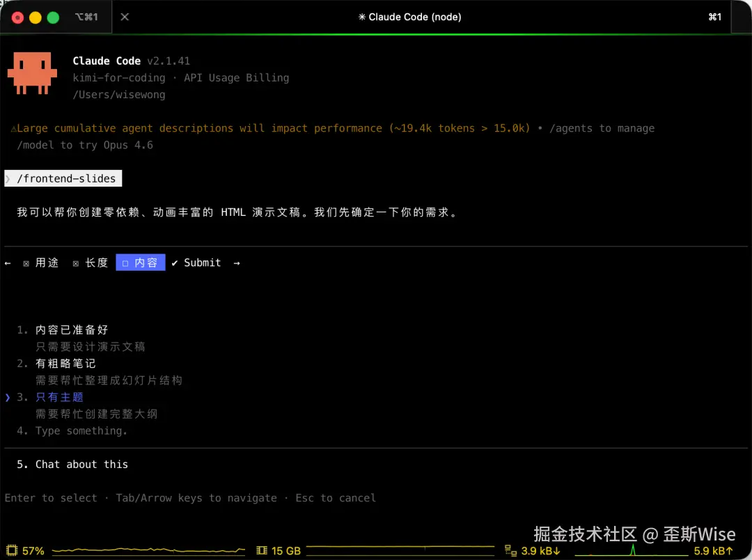Close the terminal tab with the X
Viewport: 752px width, 560px height.
(125, 17)
